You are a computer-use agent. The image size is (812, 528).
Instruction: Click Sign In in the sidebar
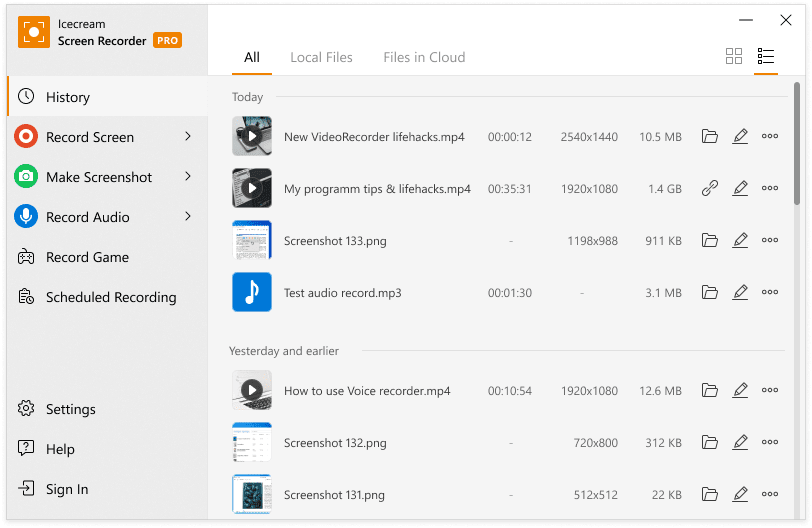[x=66, y=489]
